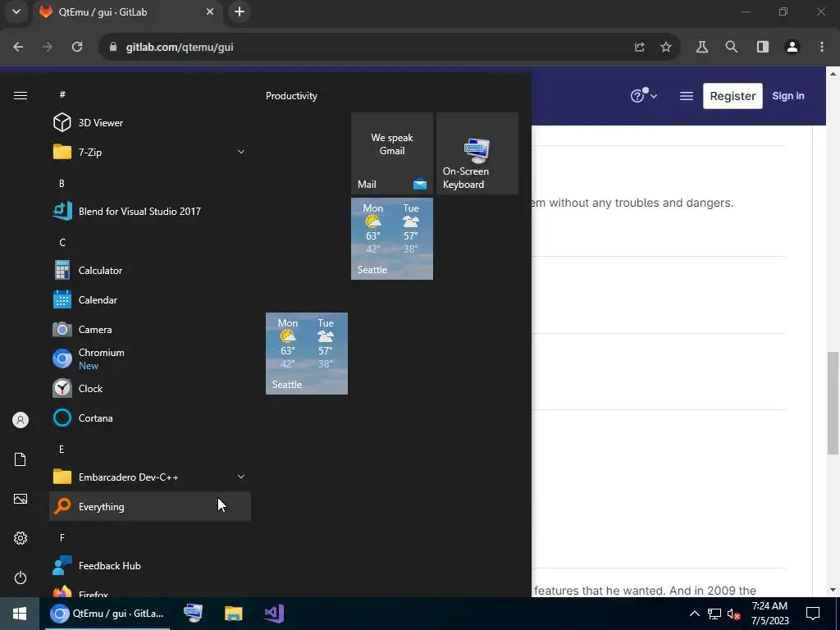The width and height of the screenshot is (840, 630).
Task: Open the On-Screen Keyboard taskbar icon
Action: [x=193, y=614]
